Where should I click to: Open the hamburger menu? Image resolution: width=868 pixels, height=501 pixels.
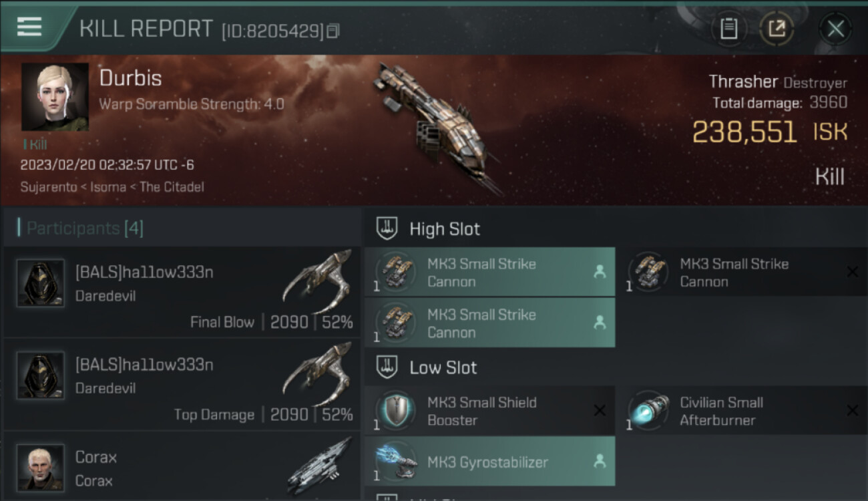pos(29,27)
